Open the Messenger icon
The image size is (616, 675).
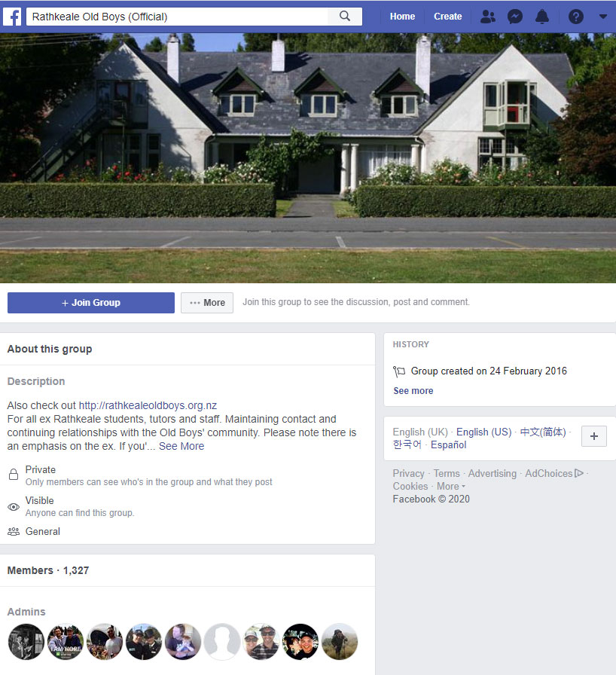tap(515, 17)
